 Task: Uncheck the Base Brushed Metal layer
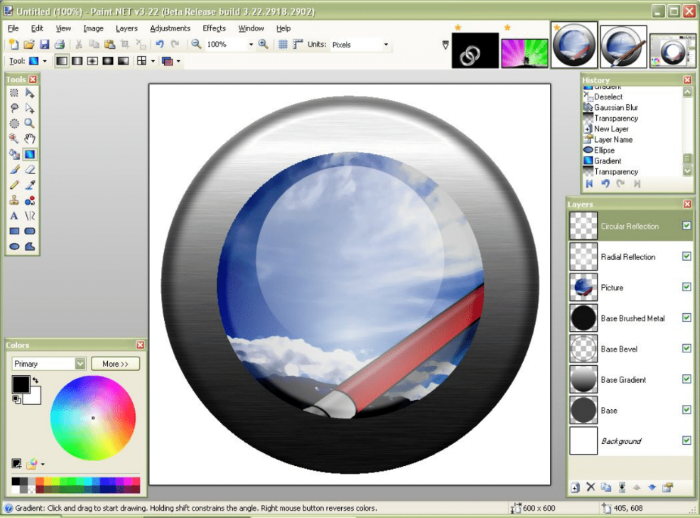687,317
